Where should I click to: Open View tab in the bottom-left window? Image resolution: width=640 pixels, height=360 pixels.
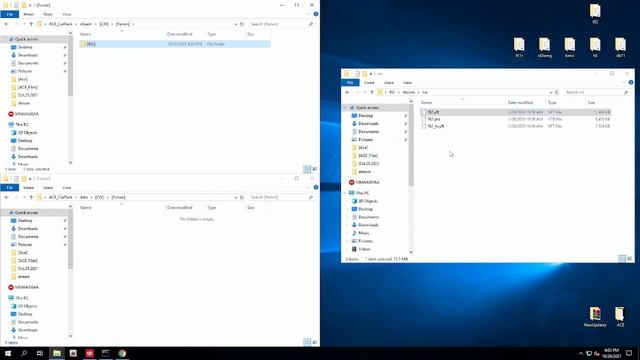(67, 187)
